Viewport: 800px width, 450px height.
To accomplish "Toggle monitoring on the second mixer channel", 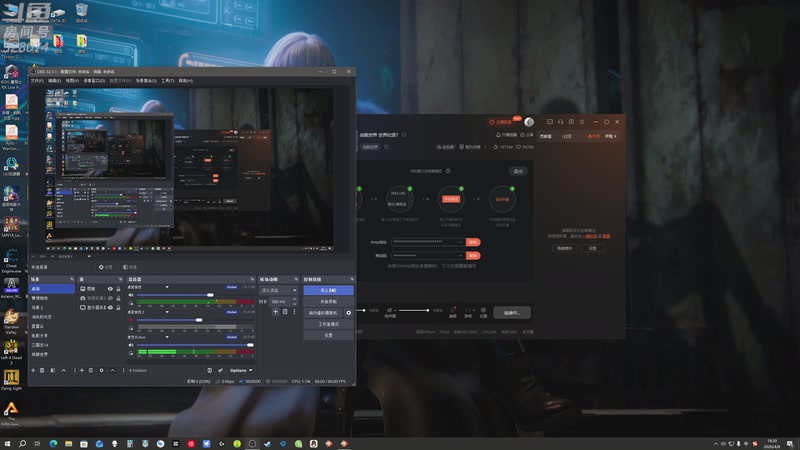I will click(131, 328).
